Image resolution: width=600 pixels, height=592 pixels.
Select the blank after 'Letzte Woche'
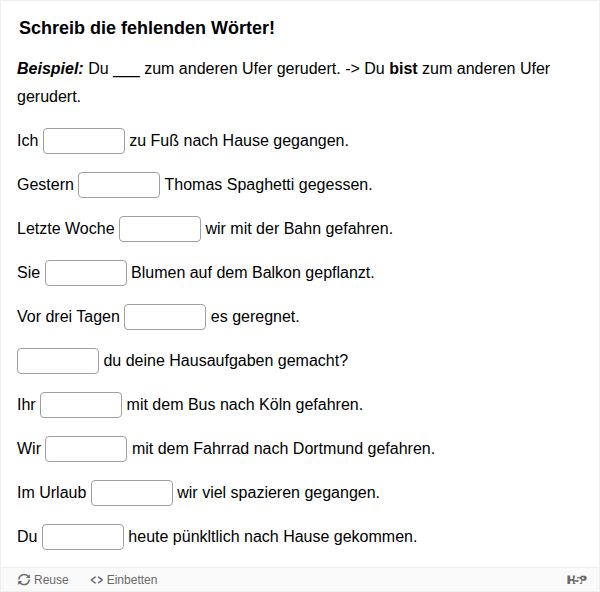160,229
